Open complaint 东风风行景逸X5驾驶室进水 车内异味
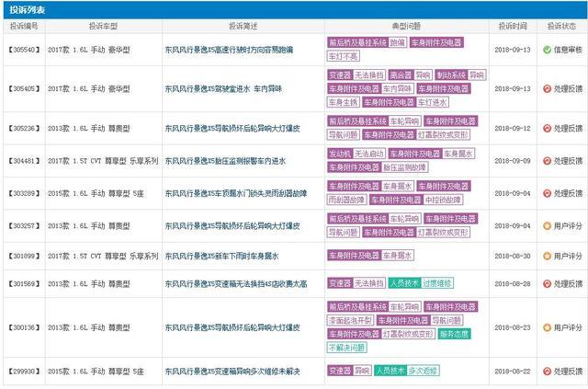The width and height of the screenshot is (588, 389). tap(223, 89)
